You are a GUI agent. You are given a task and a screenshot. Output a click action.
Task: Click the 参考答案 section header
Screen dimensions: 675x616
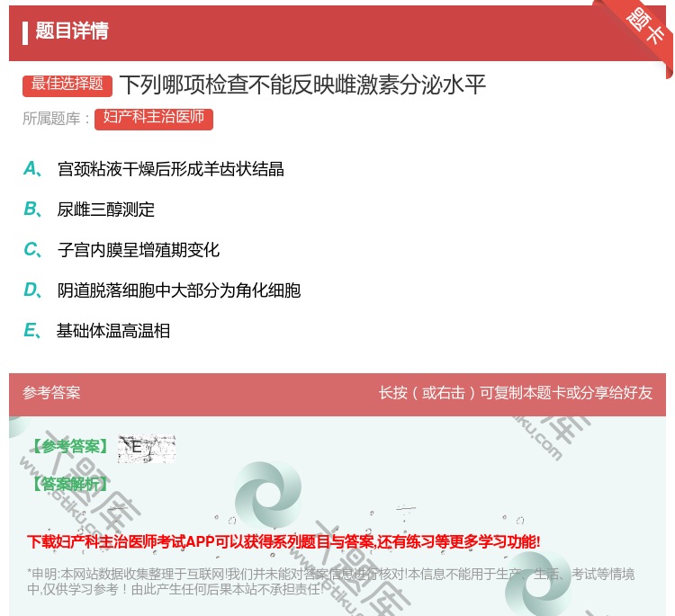pos(51,393)
